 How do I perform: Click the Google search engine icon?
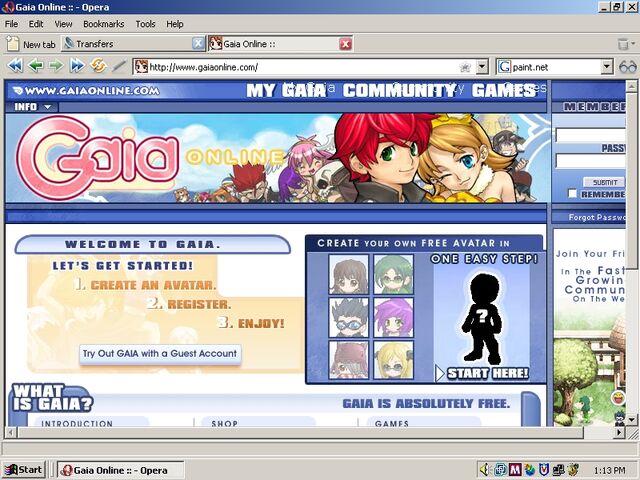504,67
